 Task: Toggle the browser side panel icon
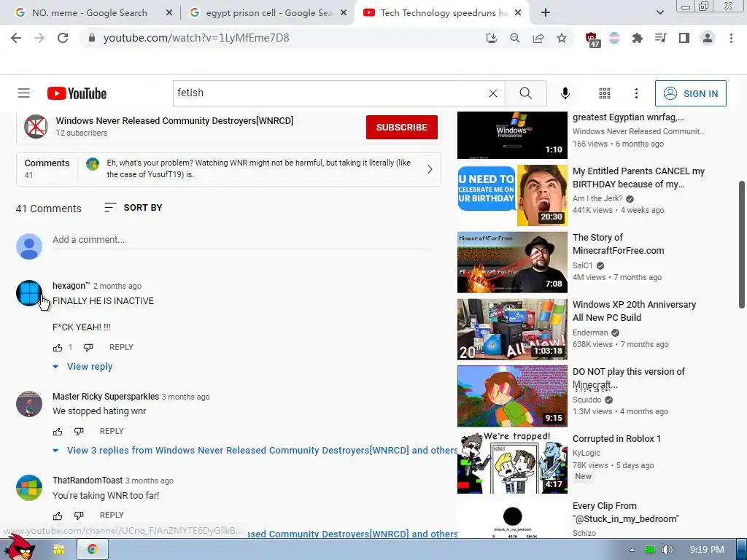click(x=684, y=38)
